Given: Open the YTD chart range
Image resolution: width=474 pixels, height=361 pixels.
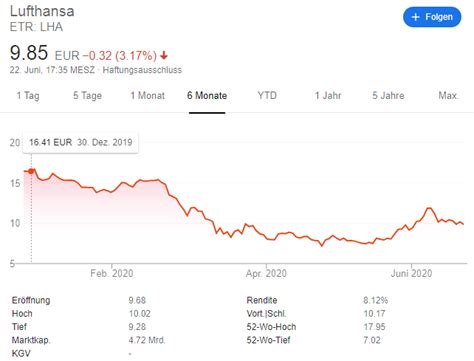Looking at the screenshot, I should [267, 96].
